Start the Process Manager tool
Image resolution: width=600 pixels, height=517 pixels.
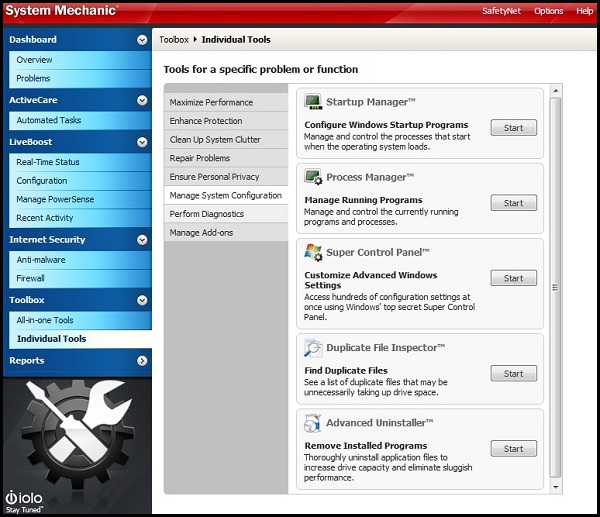[x=514, y=203]
